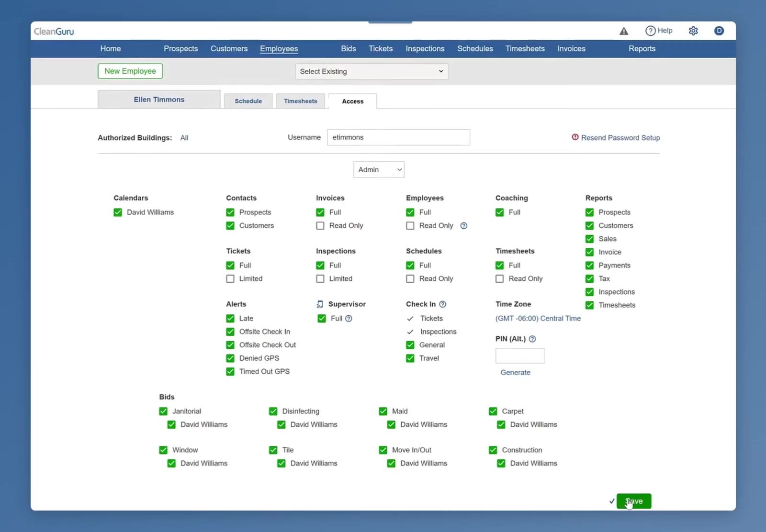Screen dimensions: 766x532
Task: Select the Access tab
Action: click(353, 101)
